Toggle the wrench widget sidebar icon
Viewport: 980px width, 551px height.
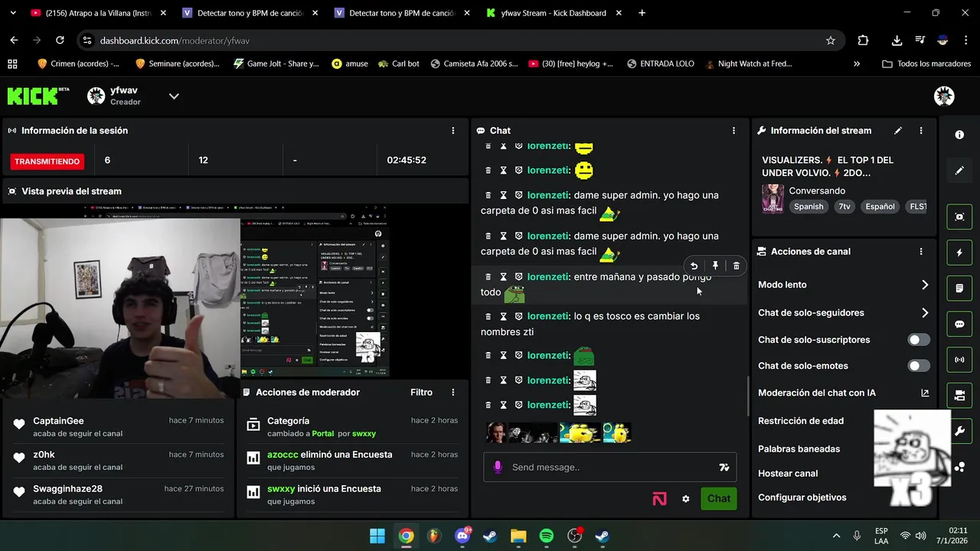click(959, 431)
